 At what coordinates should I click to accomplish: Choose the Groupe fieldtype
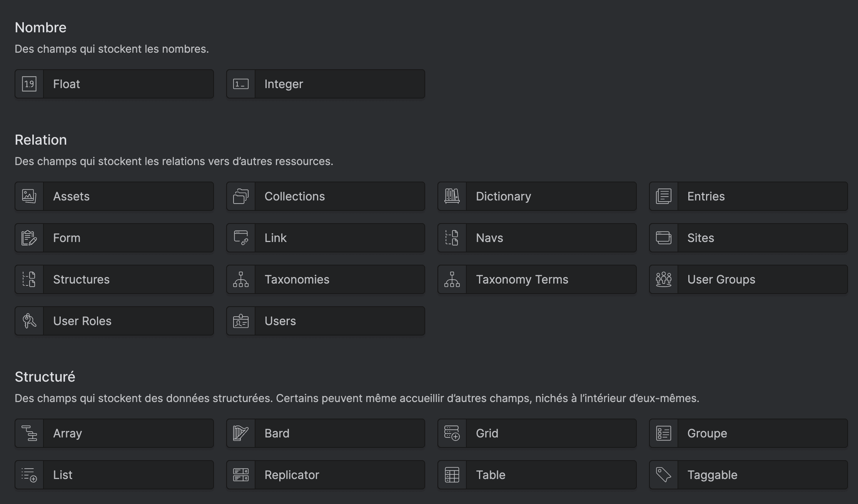[x=748, y=433]
